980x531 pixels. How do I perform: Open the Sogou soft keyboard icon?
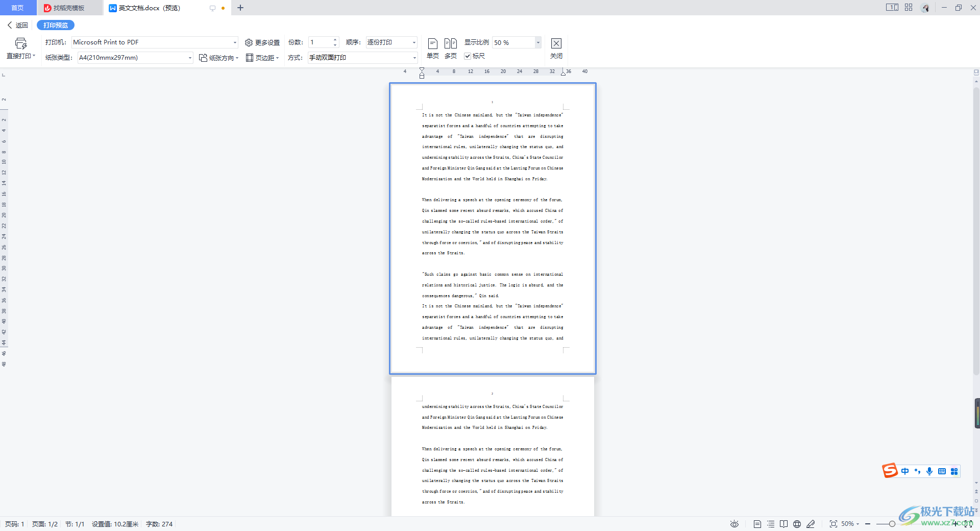[x=942, y=471]
